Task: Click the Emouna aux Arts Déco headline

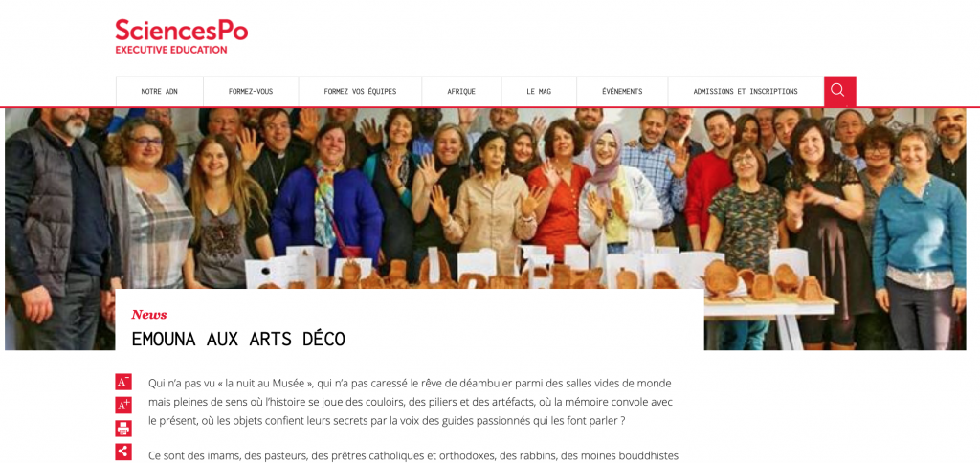Action: 238,340
